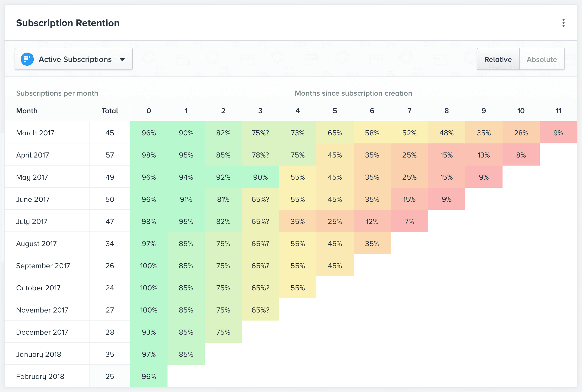Click the 92% cell in May 2017 row
Image resolution: width=582 pixels, height=392 pixels.
223,177
